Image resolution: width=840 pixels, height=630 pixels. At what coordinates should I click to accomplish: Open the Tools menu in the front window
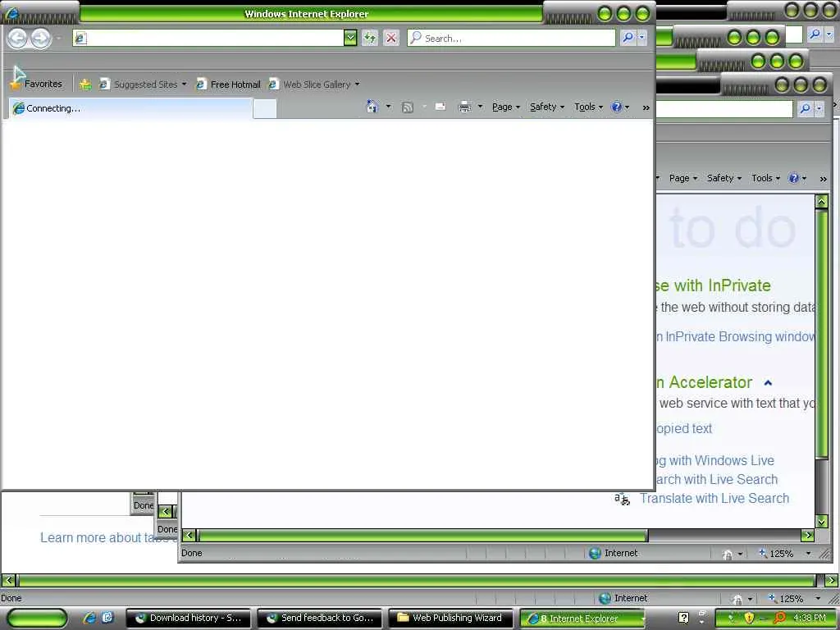coord(588,107)
